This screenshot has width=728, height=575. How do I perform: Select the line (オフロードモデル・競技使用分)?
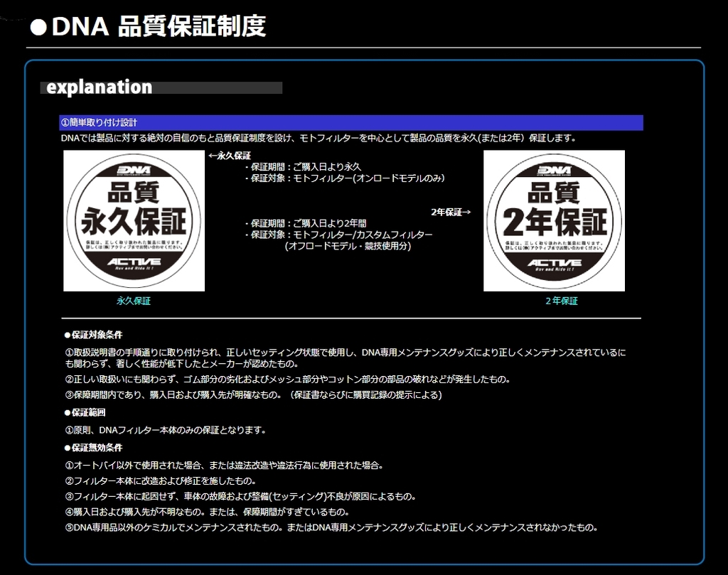[348, 246]
